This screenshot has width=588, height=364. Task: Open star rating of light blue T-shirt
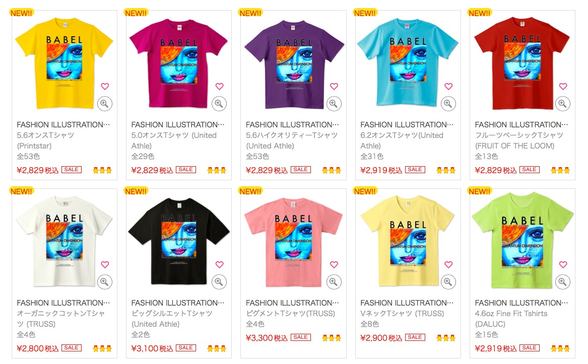click(446, 171)
